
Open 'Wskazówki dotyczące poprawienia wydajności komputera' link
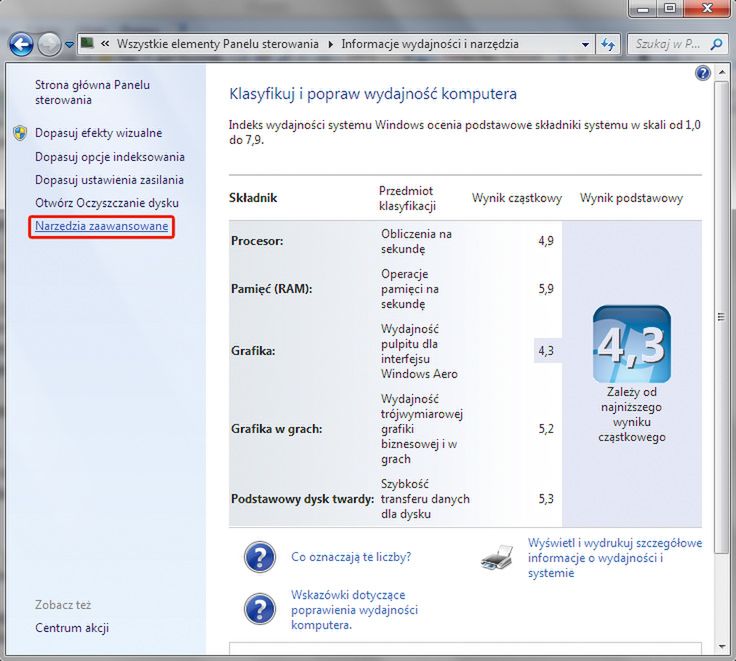(x=354, y=610)
